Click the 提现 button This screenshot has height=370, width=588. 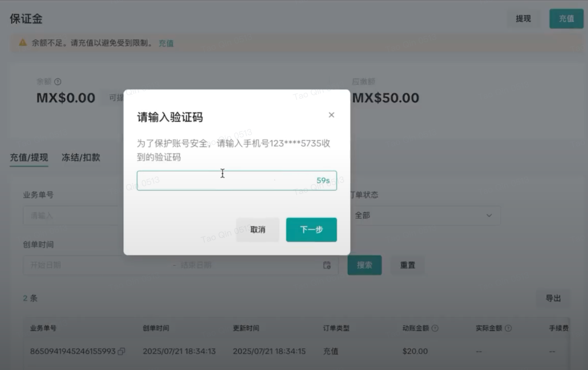(x=523, y=19)
